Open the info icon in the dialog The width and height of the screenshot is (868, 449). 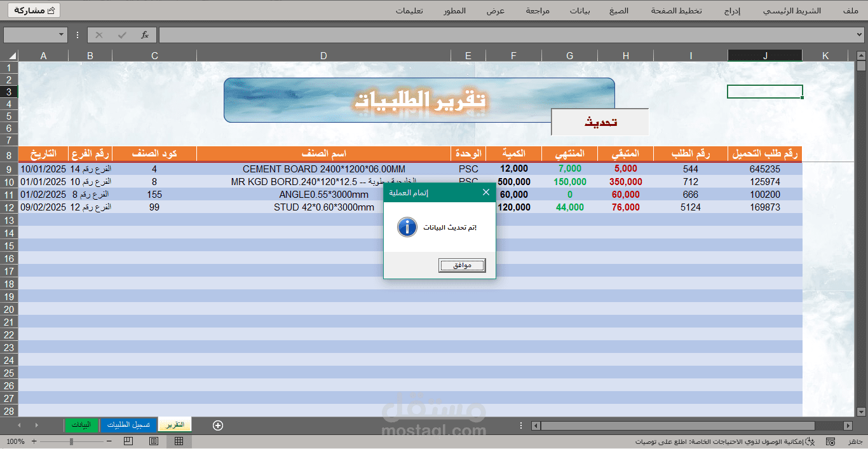pos(407,227)
